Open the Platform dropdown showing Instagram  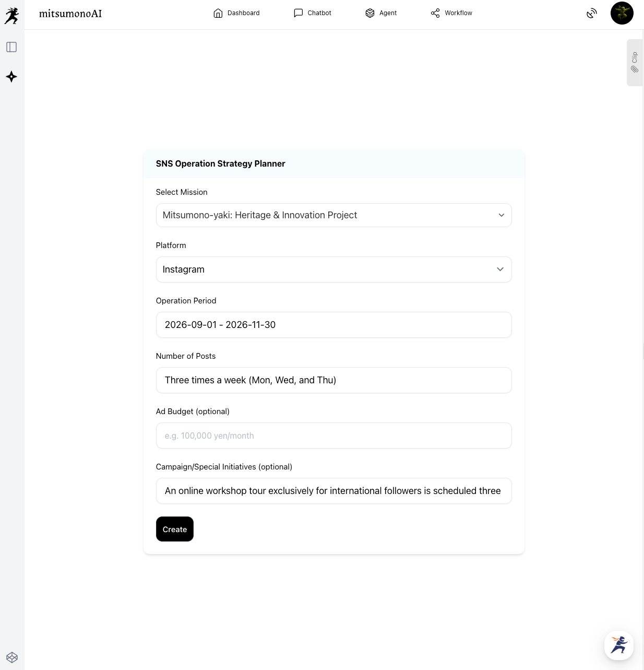pyautogui.click(x=333, y=269)
